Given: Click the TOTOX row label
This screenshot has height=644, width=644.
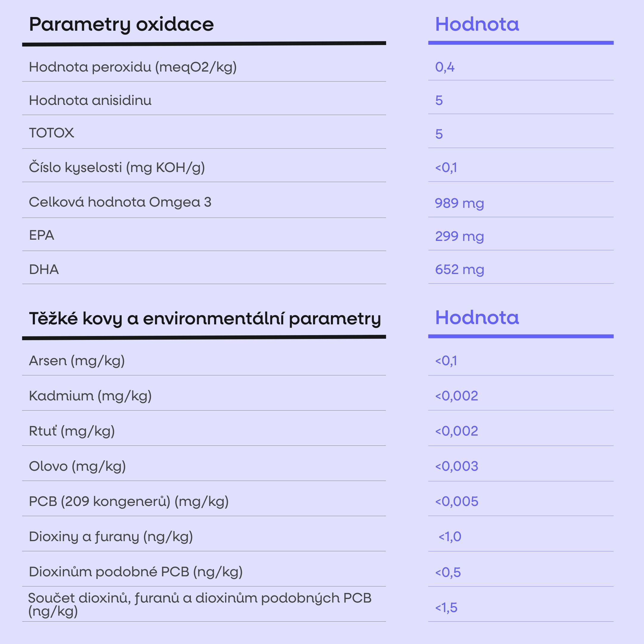Looking at the screenshot, I should 51,133.
